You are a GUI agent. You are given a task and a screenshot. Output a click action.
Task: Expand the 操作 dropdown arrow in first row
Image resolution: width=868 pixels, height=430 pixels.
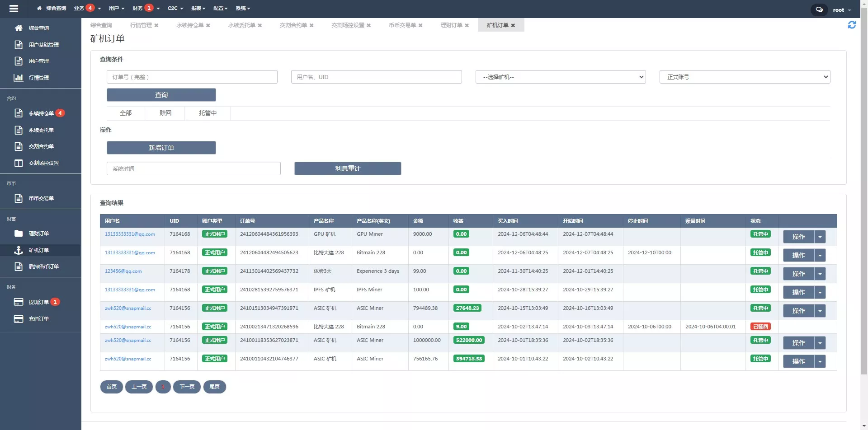820,237
